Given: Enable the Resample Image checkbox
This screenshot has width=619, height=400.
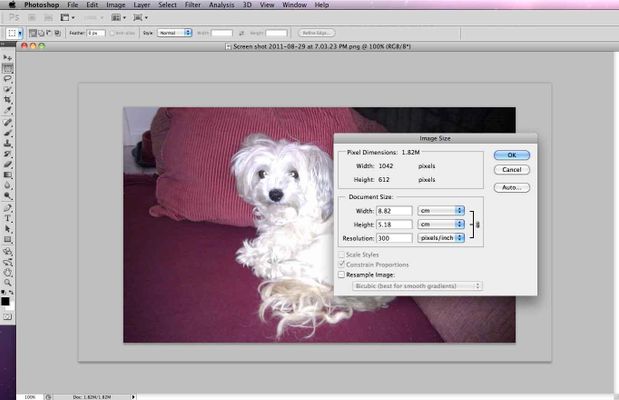Looking at the screenshot, I should pyautogui.click(x=342, y=273).
